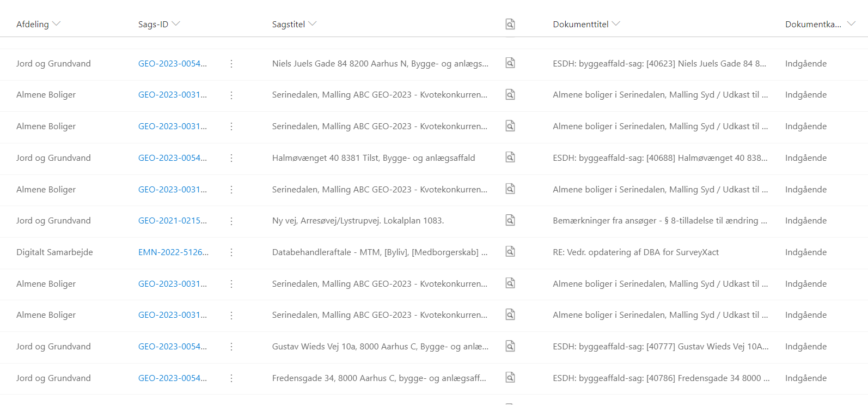The width and height of the screenshot is (868, 405).
Task: Open document preview icon for Niels Juels Gade row
Action: [x=510, y=63]
